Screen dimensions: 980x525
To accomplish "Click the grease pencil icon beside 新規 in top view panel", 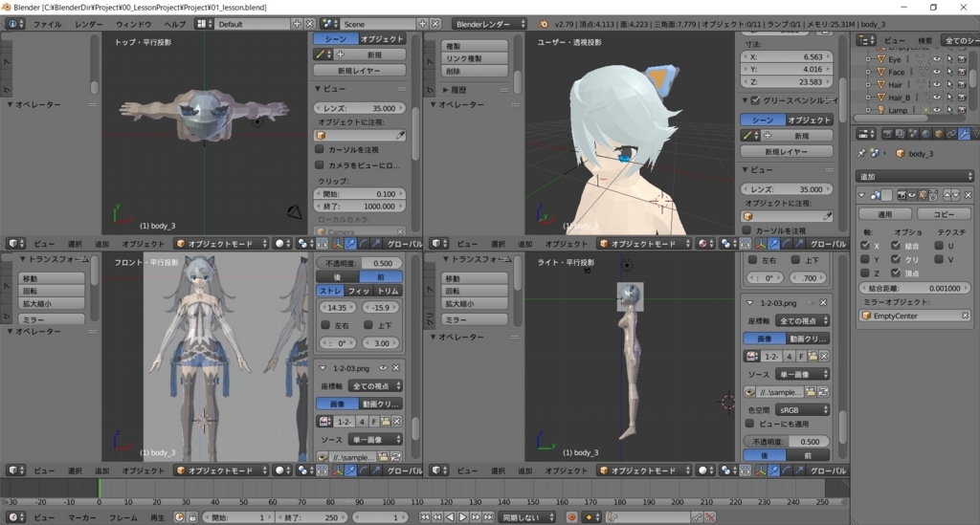I will point(323,55).
